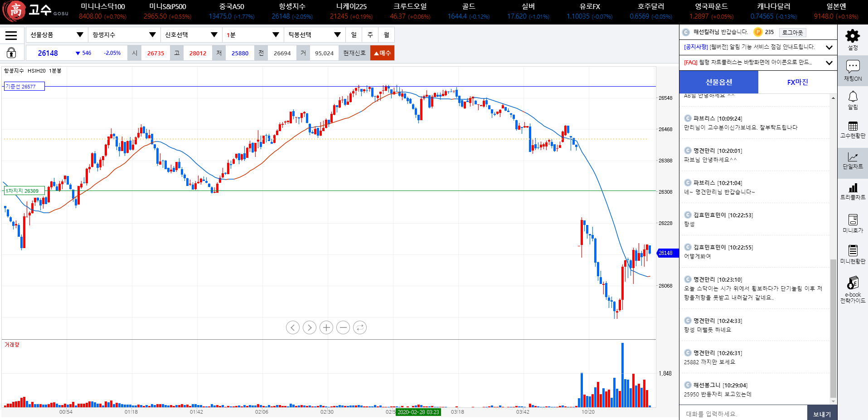Viewport: 868px width, 420px height.
Task: Click the 명견만리 10:26:31 chat message
Action: tap(755, 357)
